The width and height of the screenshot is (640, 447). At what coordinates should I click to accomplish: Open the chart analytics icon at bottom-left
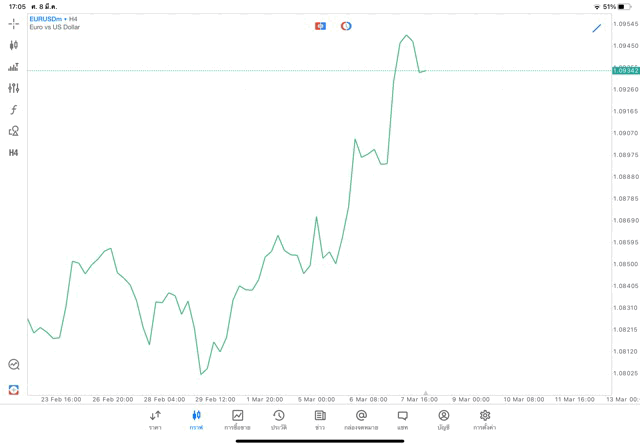click(x=13, y=365)
